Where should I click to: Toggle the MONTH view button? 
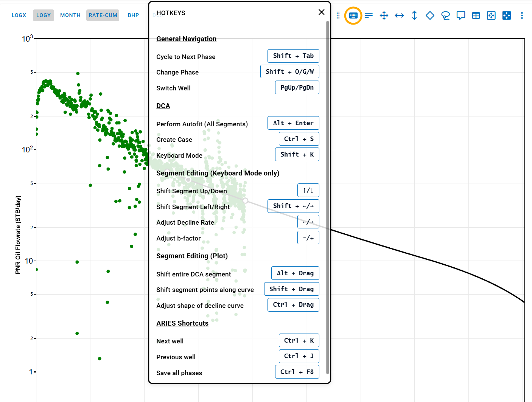[70, 15]
